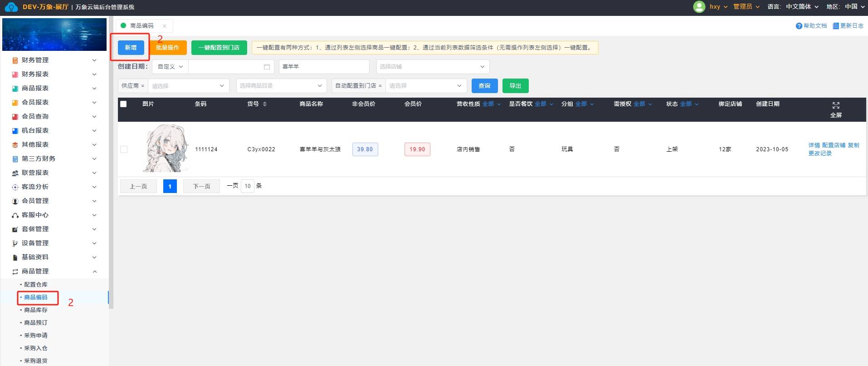Open the 自动配置到门店 dropdown

coord(426,86)
